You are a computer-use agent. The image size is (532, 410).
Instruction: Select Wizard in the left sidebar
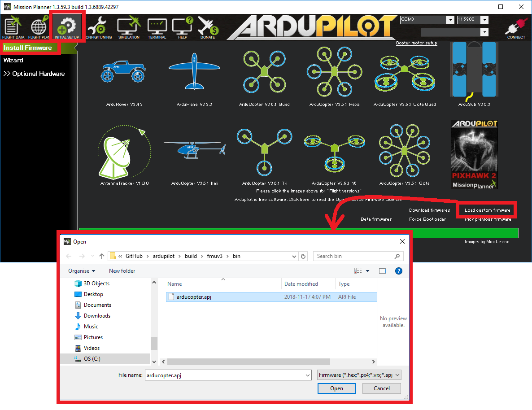[x=13, y=60]
